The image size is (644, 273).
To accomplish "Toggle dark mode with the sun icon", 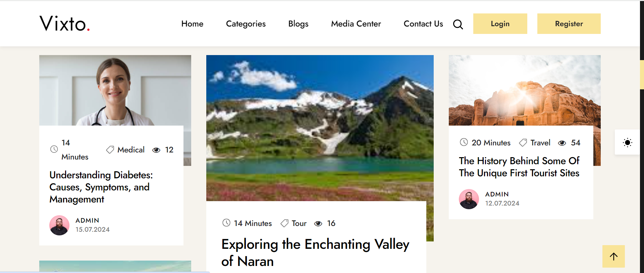I will click(627, 142).
